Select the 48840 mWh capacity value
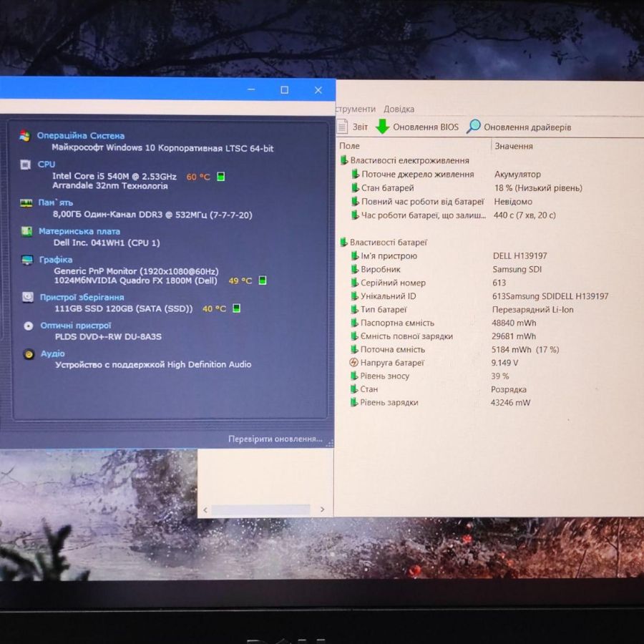The width and height of the screenshot is (644, 644). click(x=514, y=323)
